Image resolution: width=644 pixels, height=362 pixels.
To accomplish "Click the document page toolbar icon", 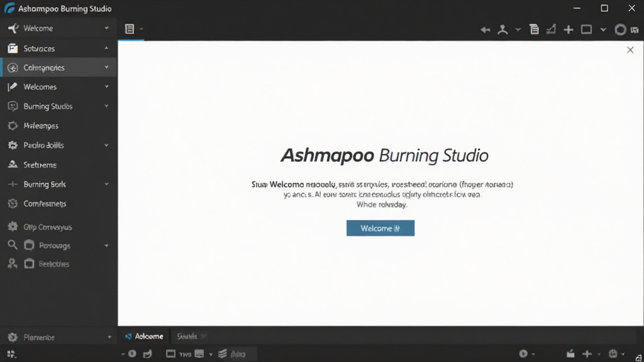I will tap(534, 29).
